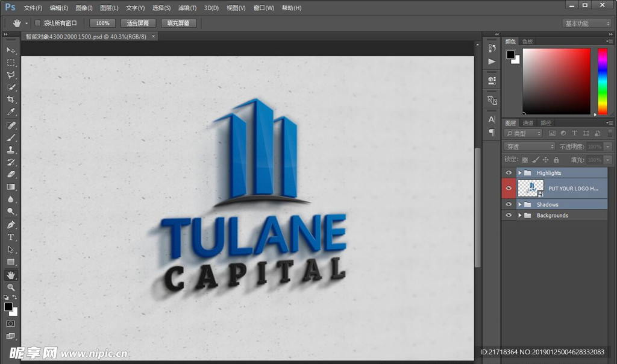Swap foreground and background colors

(14, 297)
